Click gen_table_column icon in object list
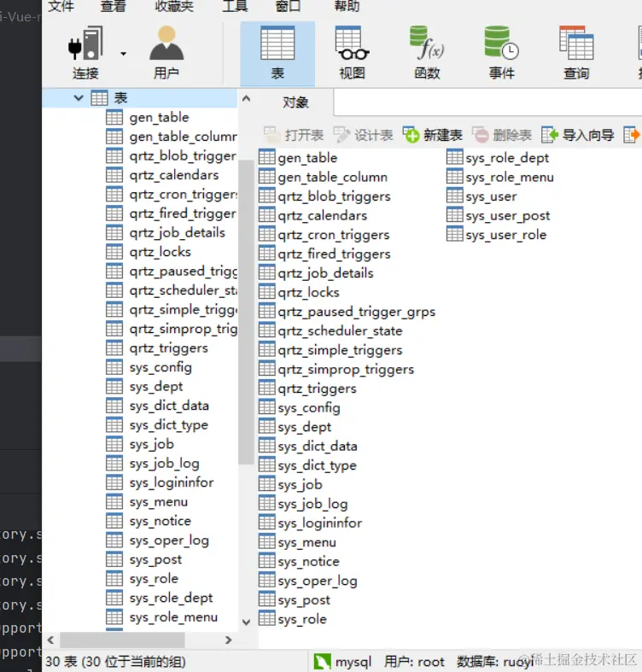Viewport: 642px width, 672px height. (267, 176)
